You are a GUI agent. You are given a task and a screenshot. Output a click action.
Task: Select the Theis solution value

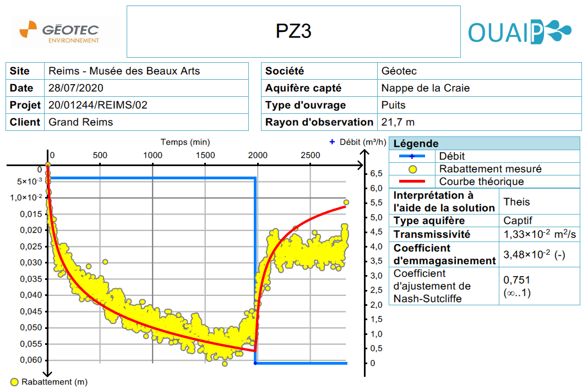pyautogui.click(x=516, y=201)
